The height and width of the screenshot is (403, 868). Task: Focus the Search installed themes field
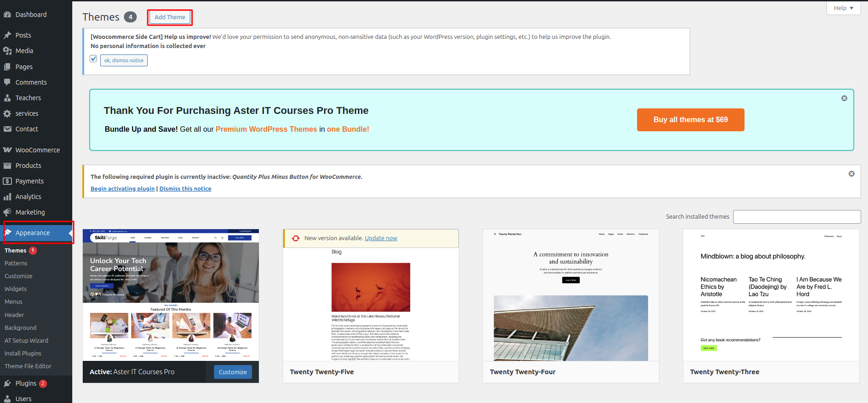pos(797,217)
